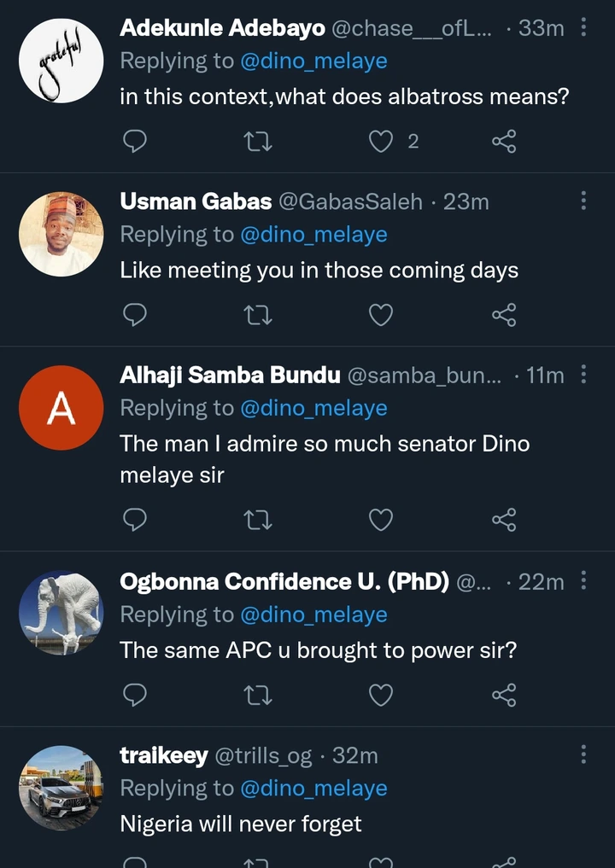
Task: Like Usman Gabas's tweet
Action: point(381,315)
